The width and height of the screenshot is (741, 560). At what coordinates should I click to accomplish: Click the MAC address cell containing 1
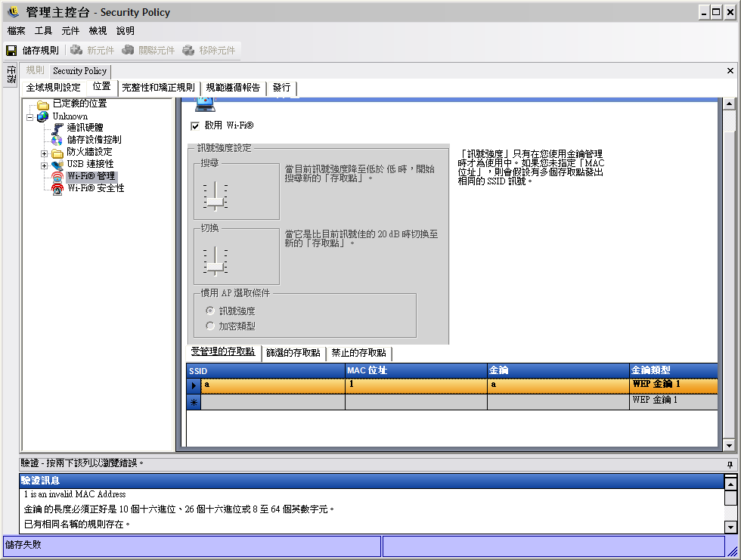coord(417,385)
